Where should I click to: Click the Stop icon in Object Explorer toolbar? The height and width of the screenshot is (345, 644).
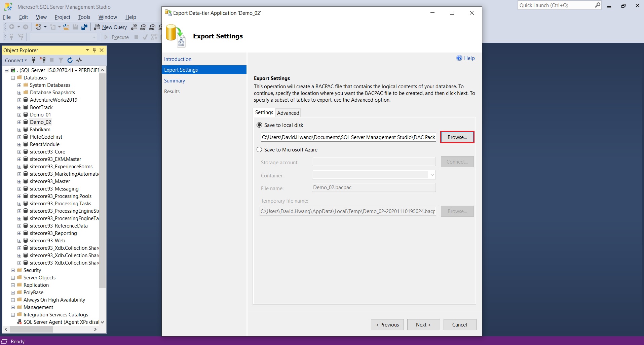point(52,60)
